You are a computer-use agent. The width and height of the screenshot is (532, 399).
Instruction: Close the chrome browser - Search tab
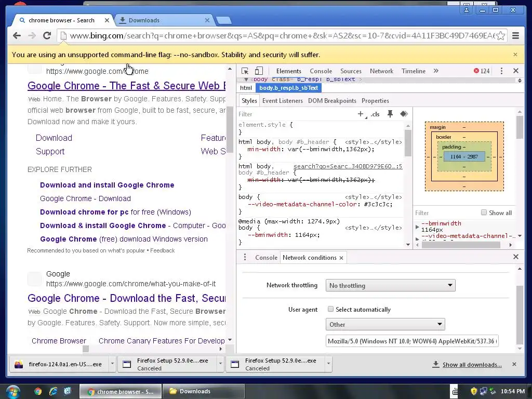click(x=107, y=20)
